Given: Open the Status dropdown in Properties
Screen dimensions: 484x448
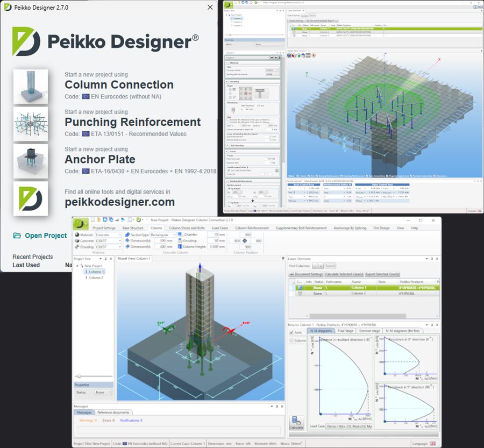Looking at the screenshot, I should tap(103, 392).
